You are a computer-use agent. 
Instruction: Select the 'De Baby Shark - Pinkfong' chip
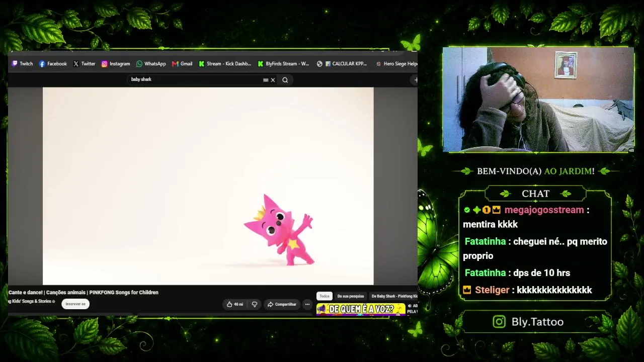coord(394,296)
